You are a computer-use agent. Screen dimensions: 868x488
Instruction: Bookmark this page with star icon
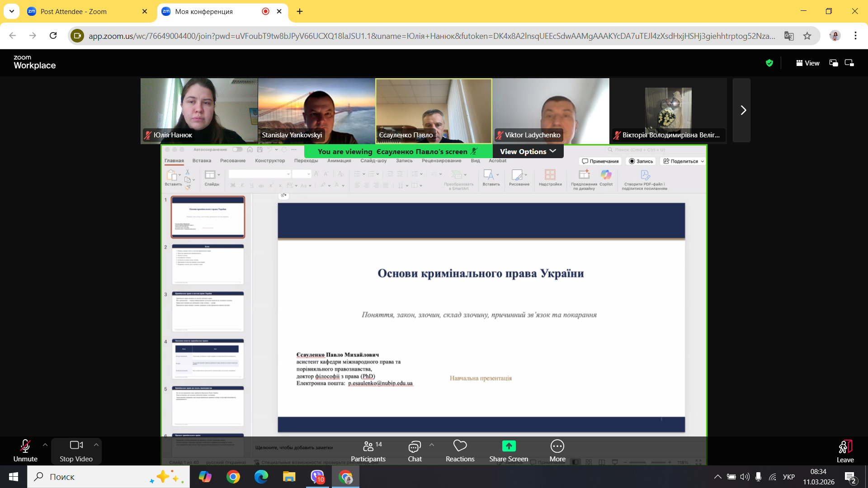807,36
